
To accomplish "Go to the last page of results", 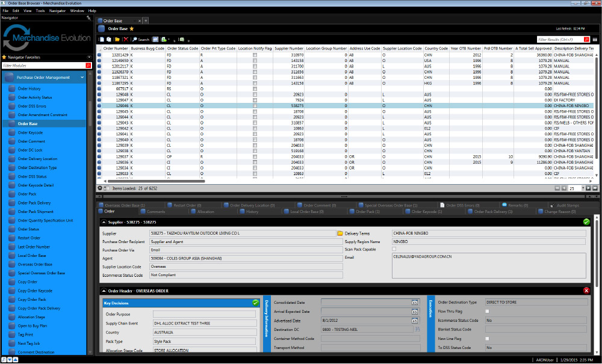I will tap(595, 188).
